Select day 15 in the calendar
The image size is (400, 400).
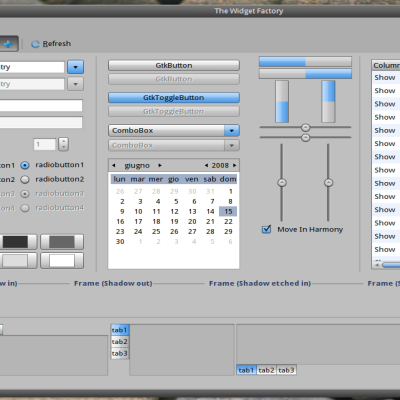[x=228, y=211]
